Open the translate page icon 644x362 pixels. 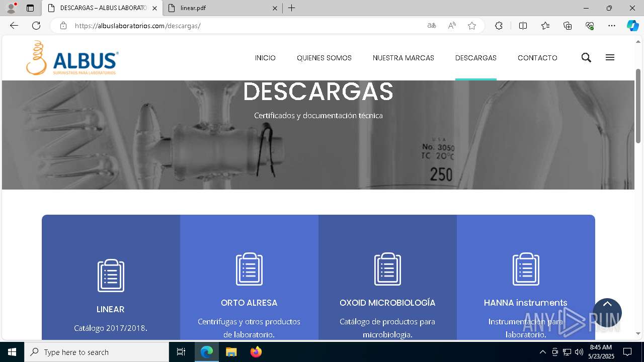click(432, 26)
